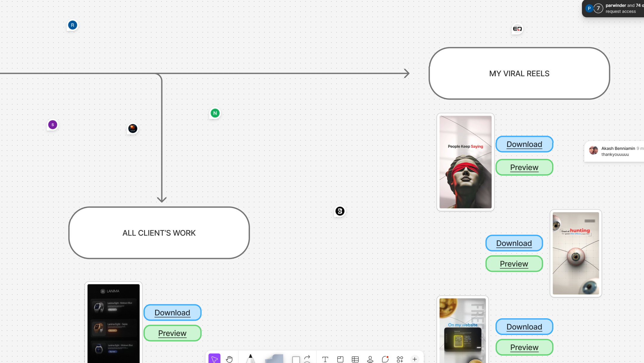Select the Move cursor tool
The image size is (644, 363).
(214, 359)
